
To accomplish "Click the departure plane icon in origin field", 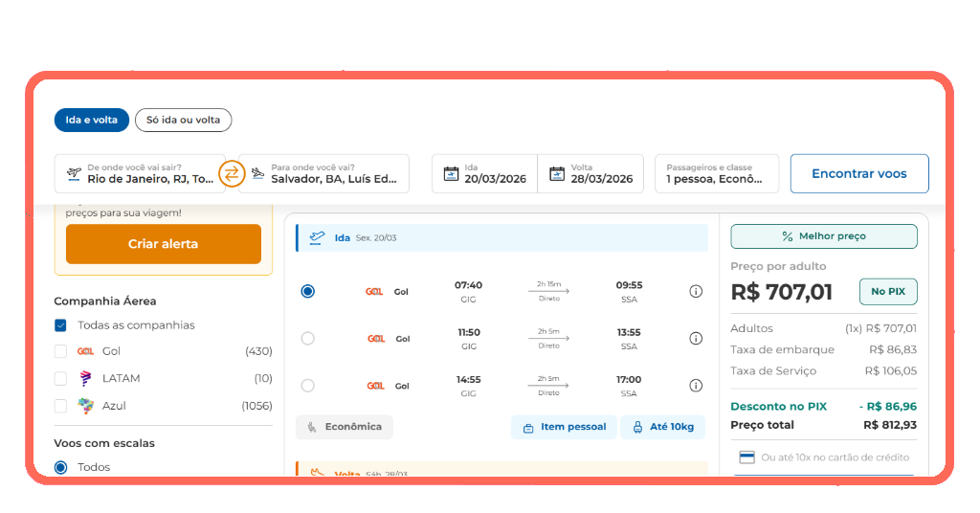I will click(x=74, y=173).
